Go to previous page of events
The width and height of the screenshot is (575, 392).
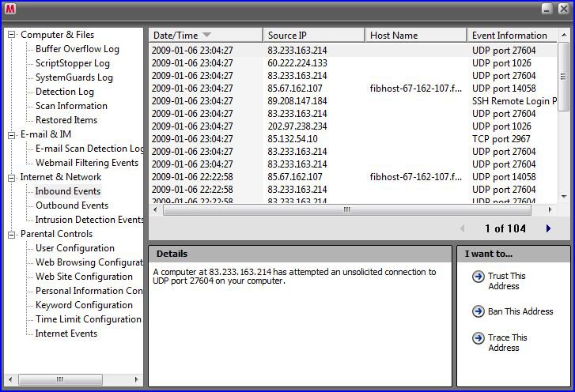click(462, 228)
